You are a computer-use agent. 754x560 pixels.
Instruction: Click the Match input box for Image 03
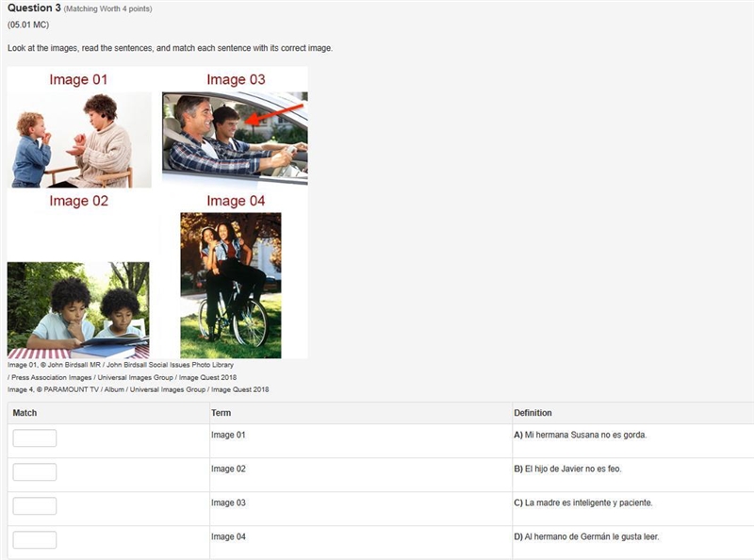coord(35,505)
